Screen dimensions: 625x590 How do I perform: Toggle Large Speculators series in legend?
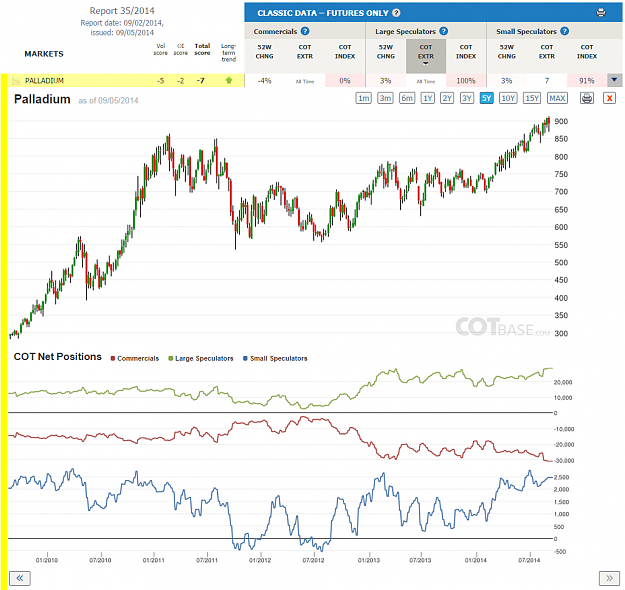[x=201, y=358]
